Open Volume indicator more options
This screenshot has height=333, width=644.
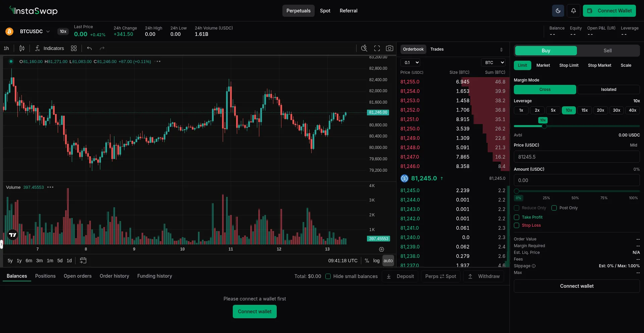(x=50, y=187)
